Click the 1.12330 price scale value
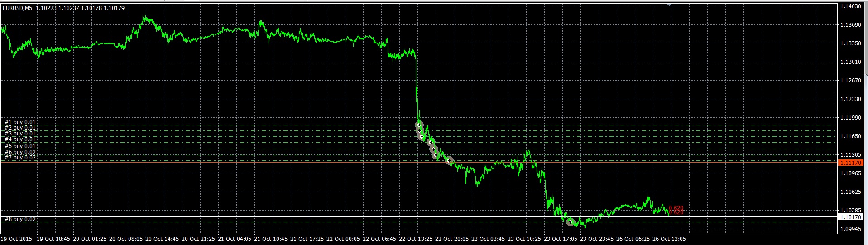The width and height of the screenshot is (868, 245). [x=850, y=99]
